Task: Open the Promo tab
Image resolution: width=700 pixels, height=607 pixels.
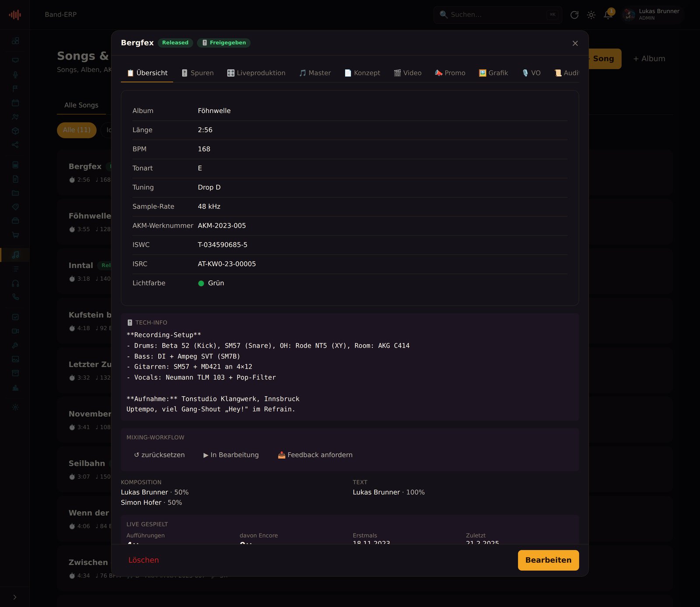Action: pyautogui.click(x=450, y=73)
